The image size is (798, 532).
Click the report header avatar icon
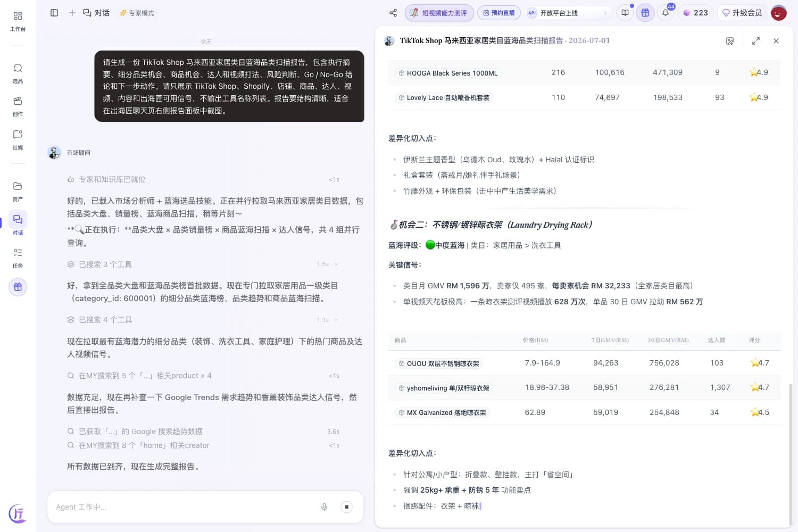click(389, 41)
